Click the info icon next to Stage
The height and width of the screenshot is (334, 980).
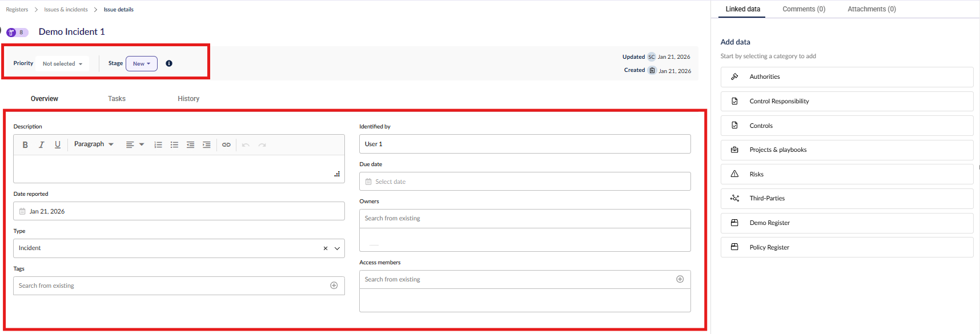pyautogui.click(x=169, y=63)
